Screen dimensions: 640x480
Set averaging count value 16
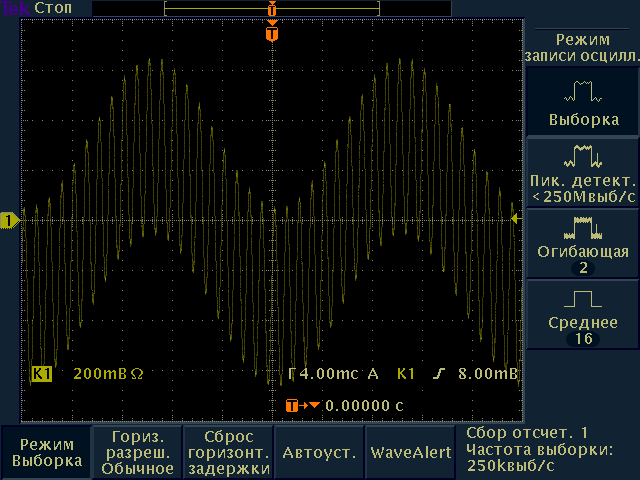(582, 340)
